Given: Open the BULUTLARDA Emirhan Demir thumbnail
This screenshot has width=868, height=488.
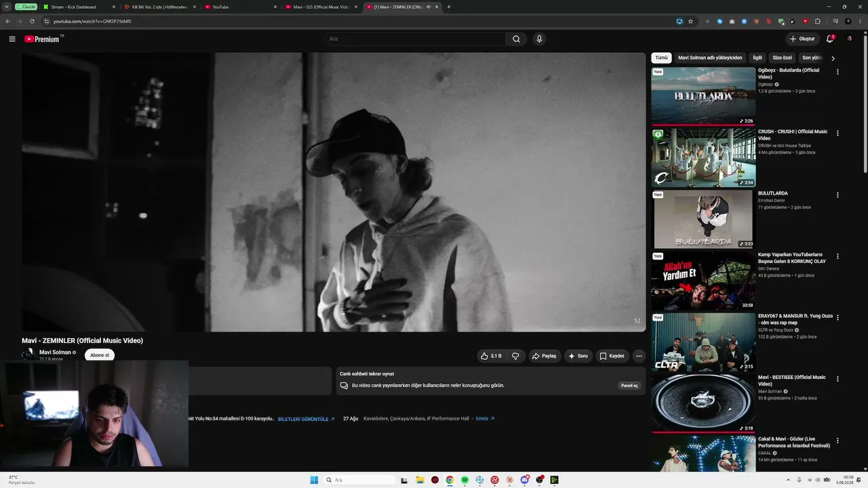Looking at the screenshot, I should [x=703, y=219].
